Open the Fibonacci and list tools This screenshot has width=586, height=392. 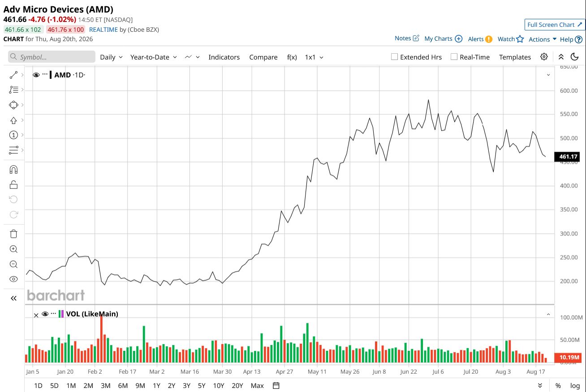pyautogui.click(x=13, y=90)
